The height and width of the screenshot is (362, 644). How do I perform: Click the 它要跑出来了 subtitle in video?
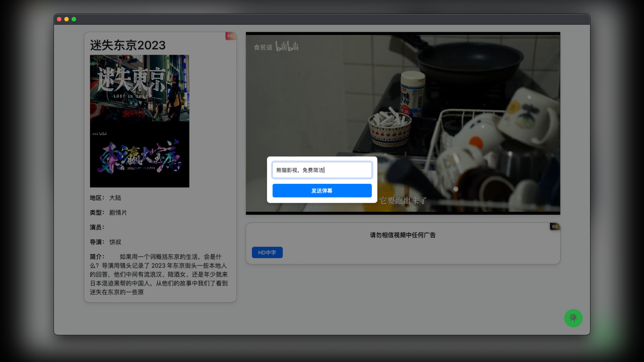[403, 201]
